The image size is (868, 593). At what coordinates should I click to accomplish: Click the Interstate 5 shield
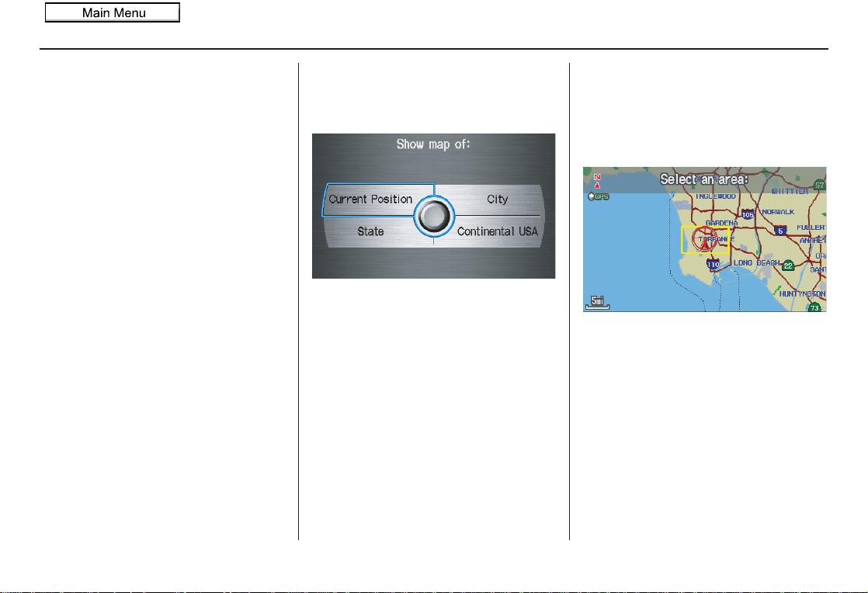(780, 231)
